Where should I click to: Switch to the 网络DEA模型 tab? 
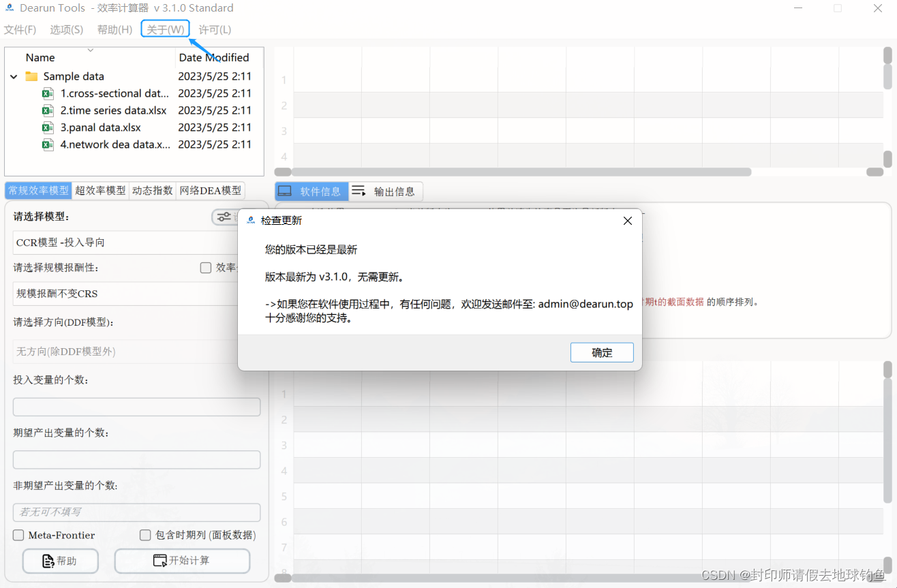[211, 190]
